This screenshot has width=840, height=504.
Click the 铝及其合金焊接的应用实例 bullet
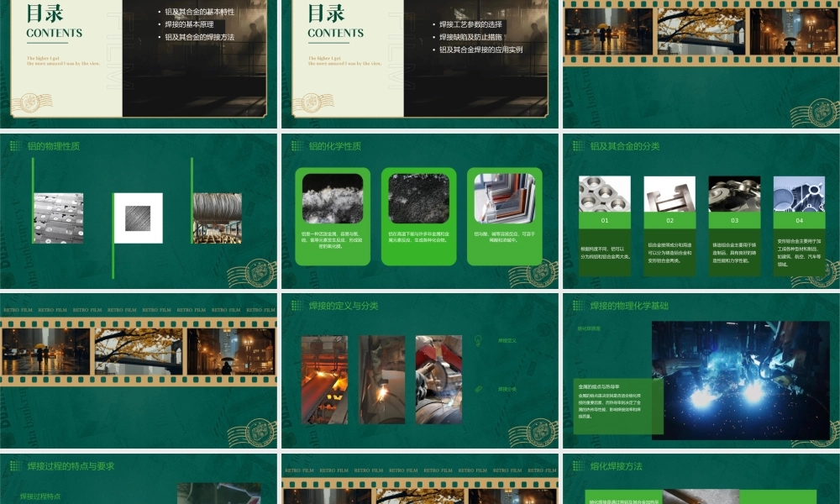(x=480, y=50)
